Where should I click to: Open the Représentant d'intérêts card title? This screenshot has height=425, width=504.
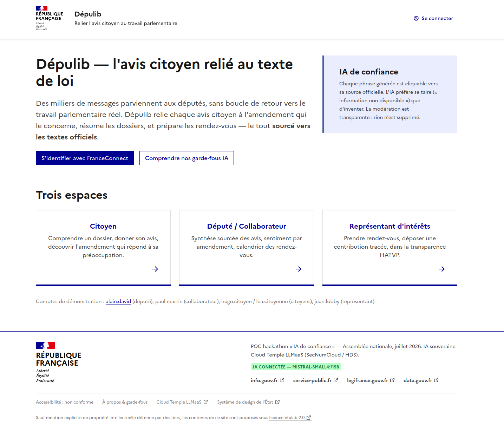click(390, 226)
